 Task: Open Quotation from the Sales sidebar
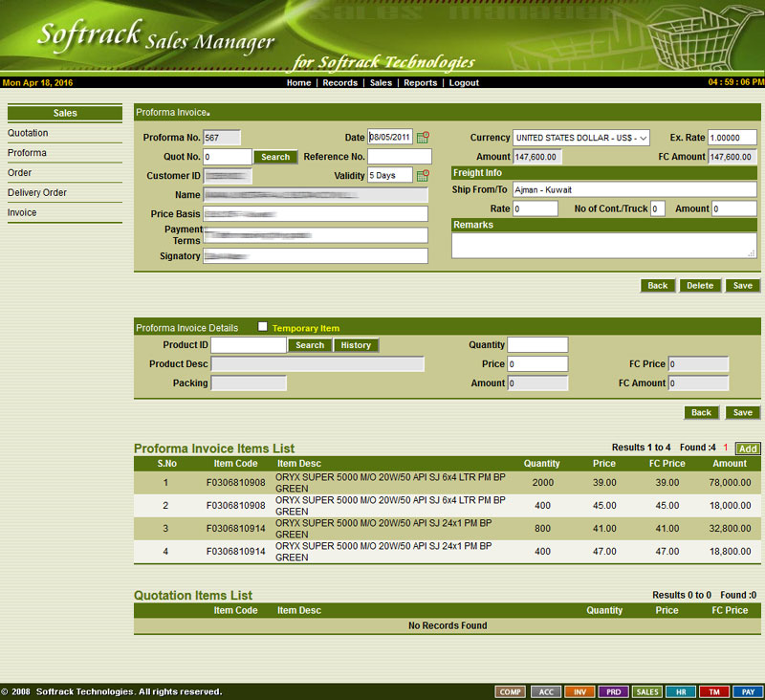click(28, 133)
